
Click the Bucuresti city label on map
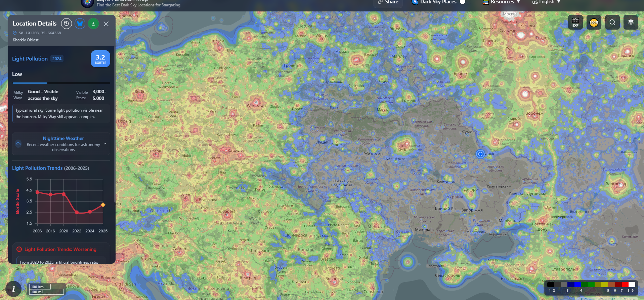(x=334, y=279)
